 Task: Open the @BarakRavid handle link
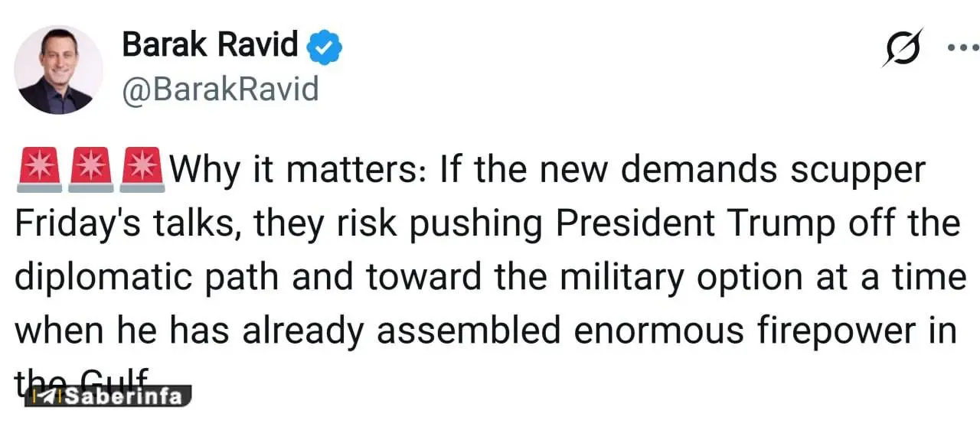pos(220,90)
